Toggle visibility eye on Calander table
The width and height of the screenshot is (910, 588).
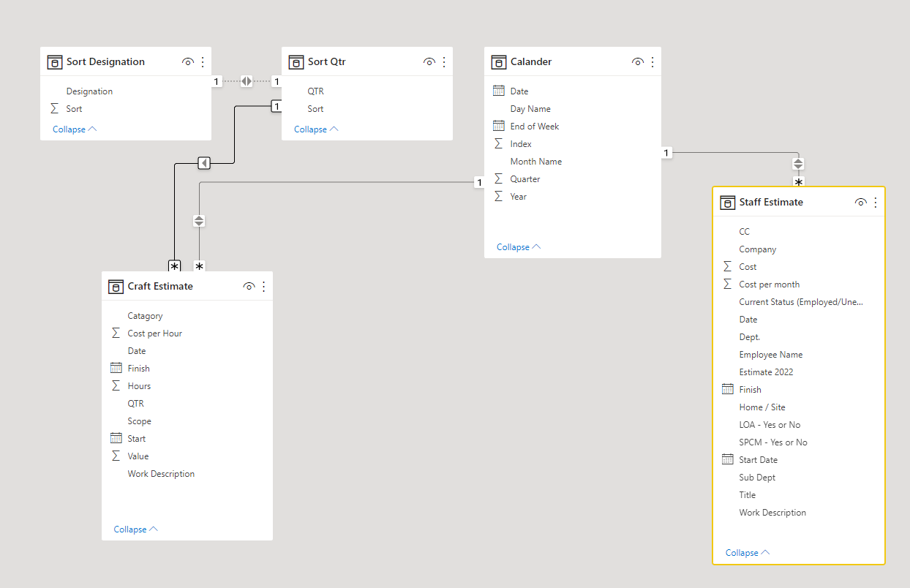point(638,62)
